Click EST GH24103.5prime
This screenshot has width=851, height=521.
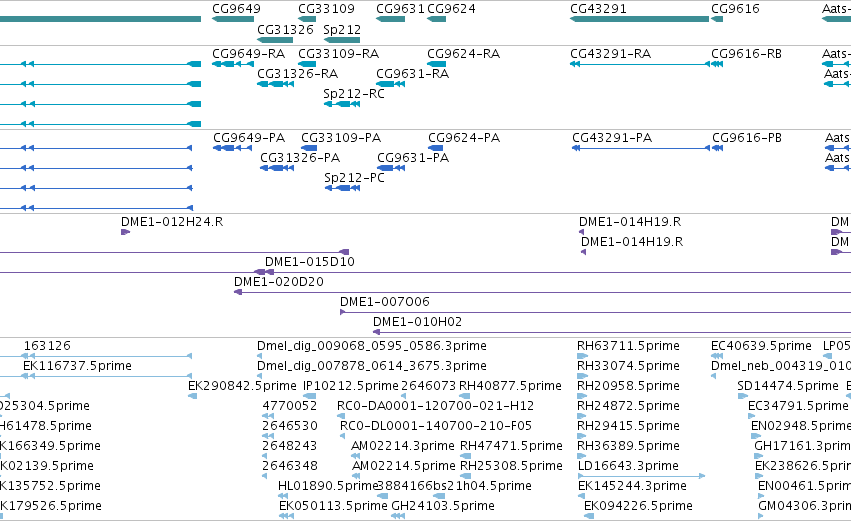(x=443, y=506)
